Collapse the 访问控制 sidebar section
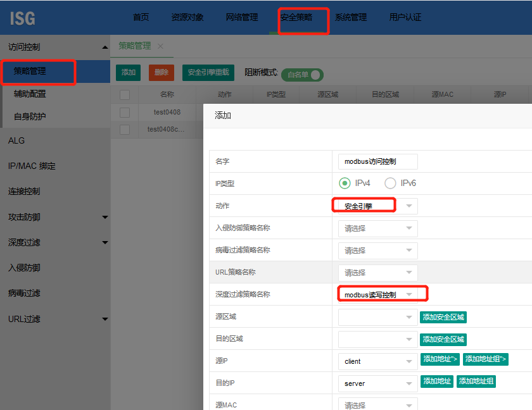Viewport: 532px width, 410px height. pyautogui.click(x=104, y=47)
